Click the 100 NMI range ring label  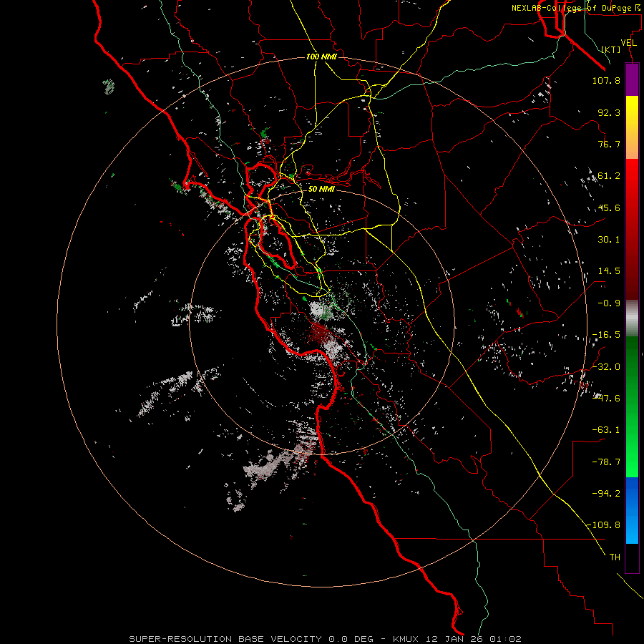pos(321,57)
